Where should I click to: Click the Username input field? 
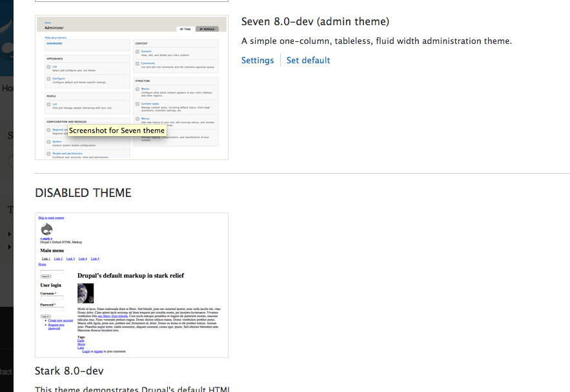[51, 297]
